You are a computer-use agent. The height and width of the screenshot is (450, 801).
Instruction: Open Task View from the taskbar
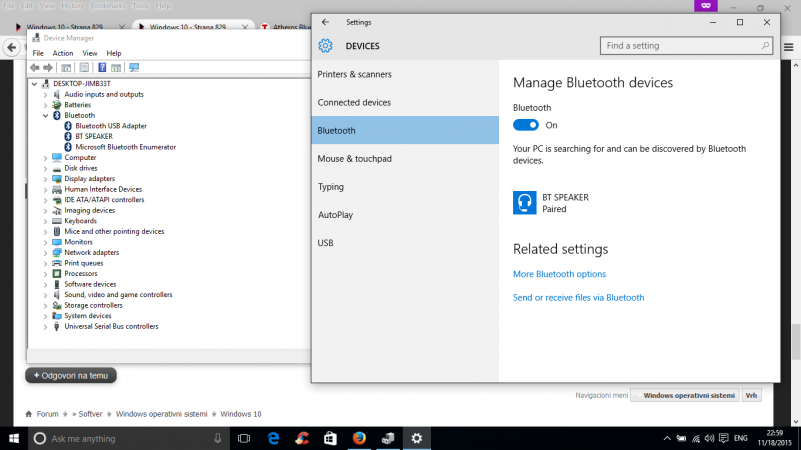[244, 438]
